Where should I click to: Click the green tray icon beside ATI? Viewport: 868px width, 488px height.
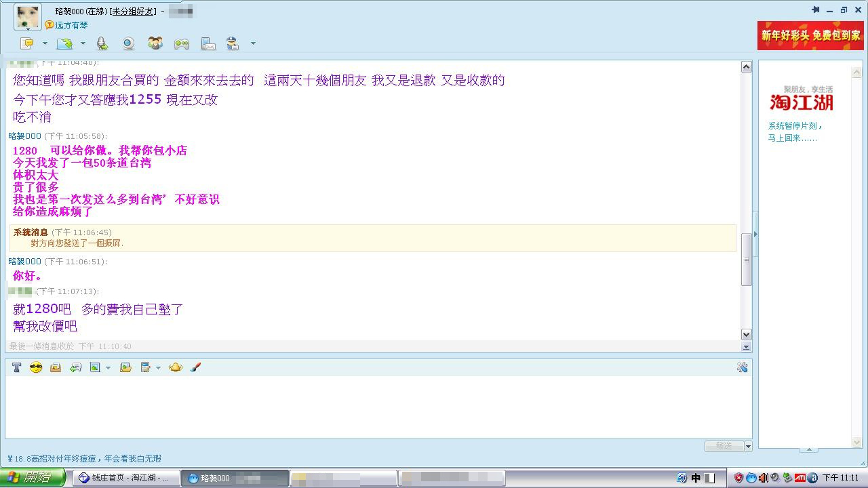[787, 478]
